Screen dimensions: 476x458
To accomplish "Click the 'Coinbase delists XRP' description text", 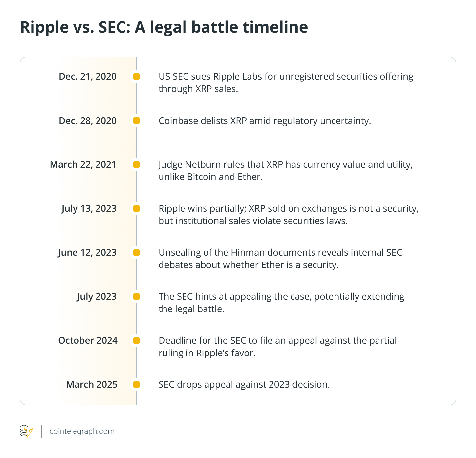I will tap(265, 121).
